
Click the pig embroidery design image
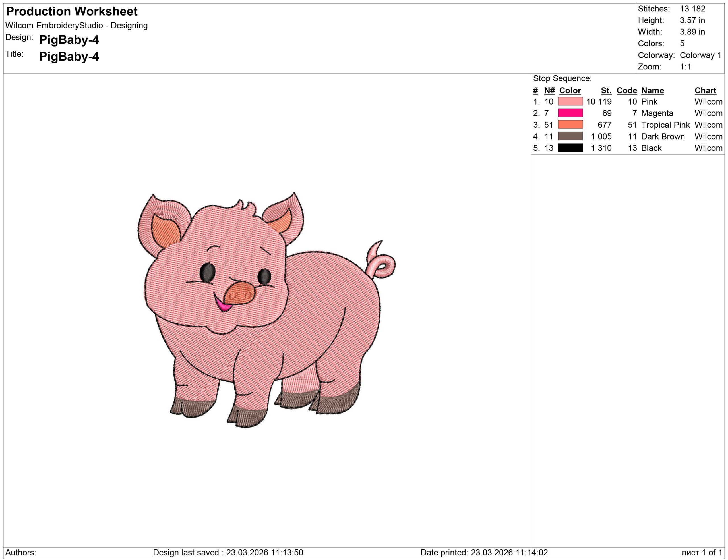[263, 310]
